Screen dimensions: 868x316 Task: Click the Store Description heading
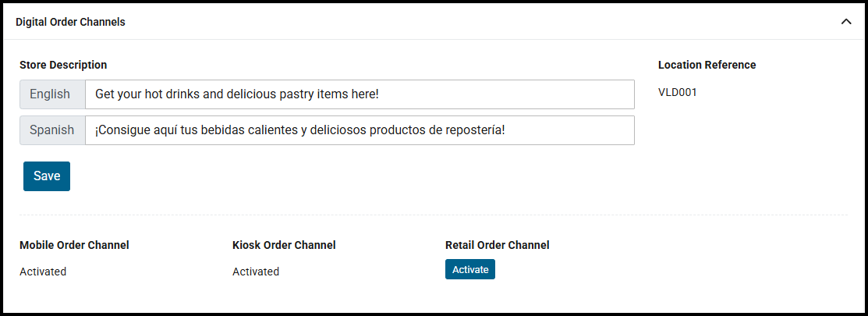pyautogui.click(x=63, y=65)
